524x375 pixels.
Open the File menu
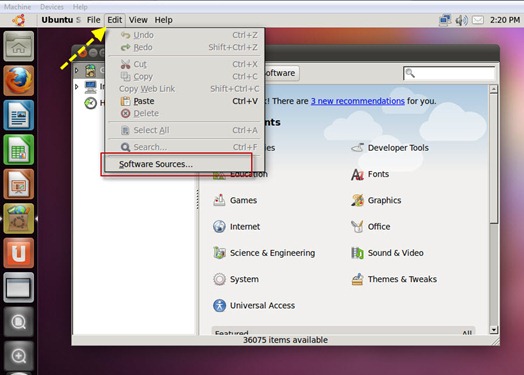click(x=94, y=20)
